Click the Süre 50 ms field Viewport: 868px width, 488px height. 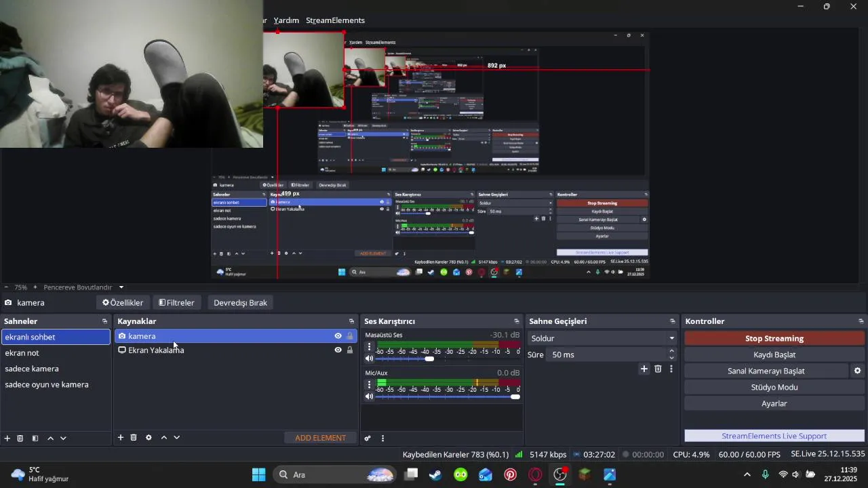point(607,354)
